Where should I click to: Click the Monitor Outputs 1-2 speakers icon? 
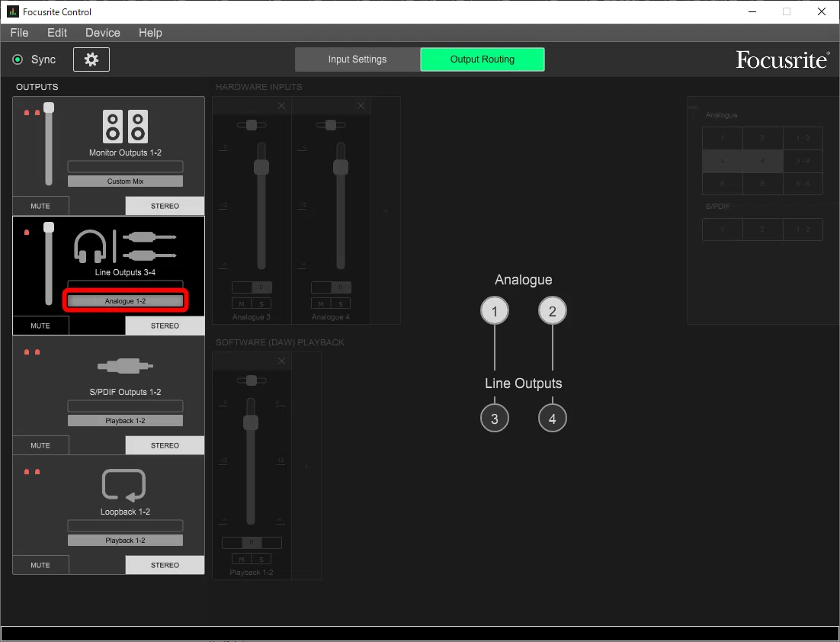point(125,127)
